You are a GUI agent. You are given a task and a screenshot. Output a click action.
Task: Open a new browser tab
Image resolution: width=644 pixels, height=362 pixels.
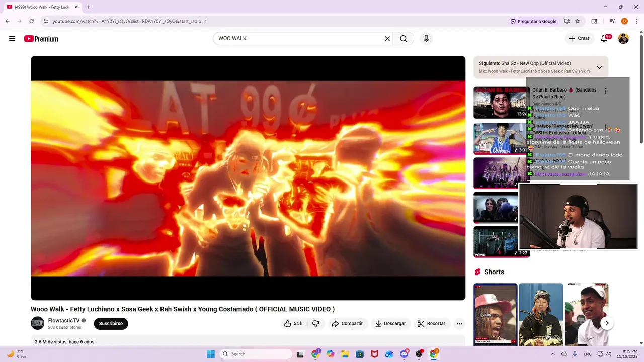89,7
